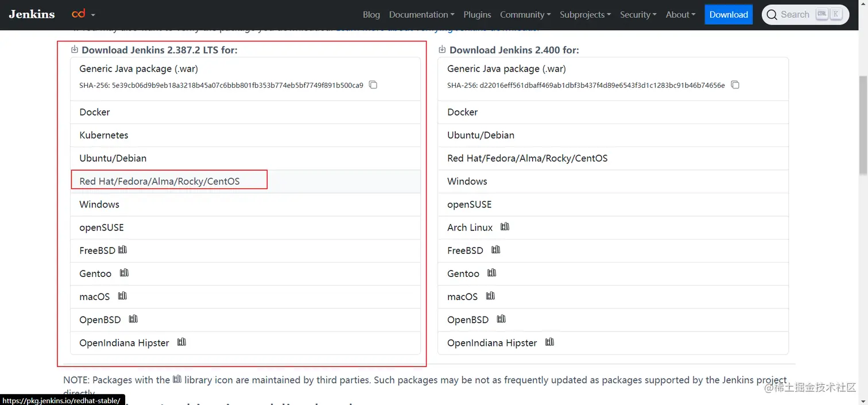The image size is (868, 405).
Task: Select Red Hat/Fedora/Alma/Rocky/CentOS in LTS list
Action: pos(245,181)
